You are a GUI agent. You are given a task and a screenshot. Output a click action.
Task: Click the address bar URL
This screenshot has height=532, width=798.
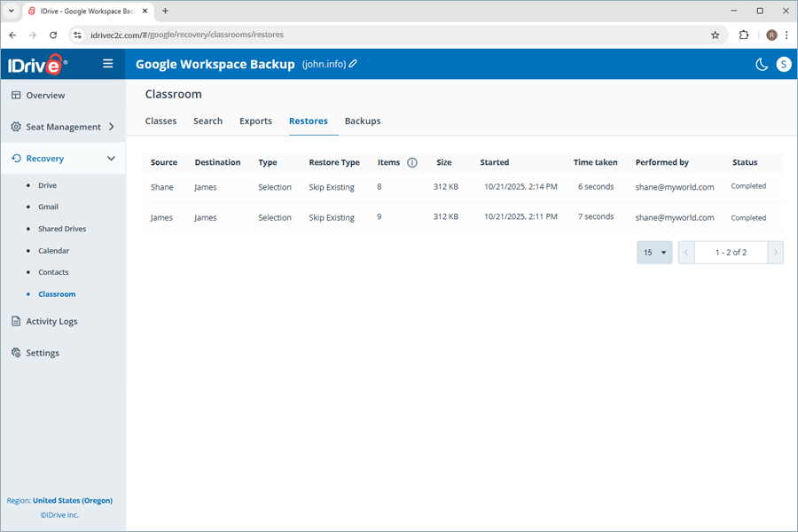187,35
